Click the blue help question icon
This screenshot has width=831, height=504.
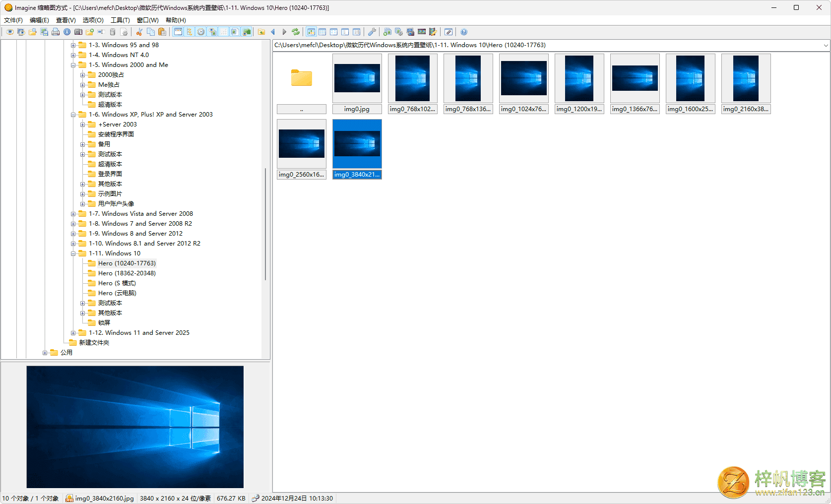click(x=463, y=32)
